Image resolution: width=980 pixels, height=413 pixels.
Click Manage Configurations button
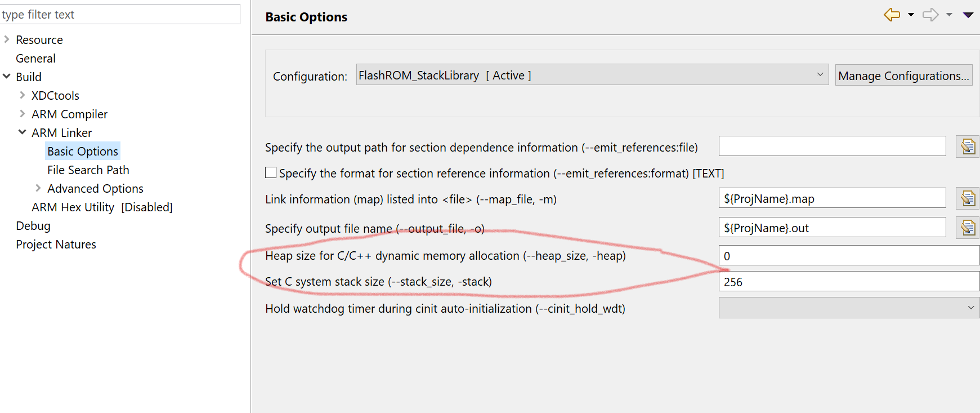(903, 76)
